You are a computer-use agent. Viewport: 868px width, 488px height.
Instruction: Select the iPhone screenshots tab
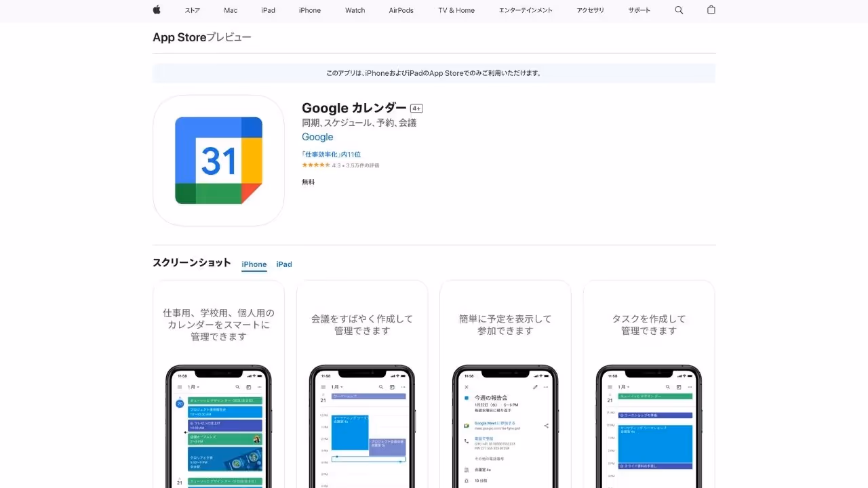(x=254, y=264)
